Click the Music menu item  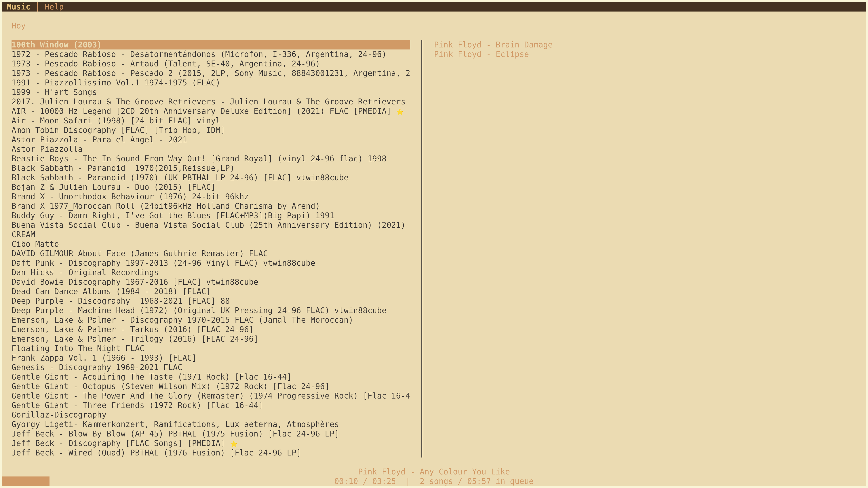[18, 7]
